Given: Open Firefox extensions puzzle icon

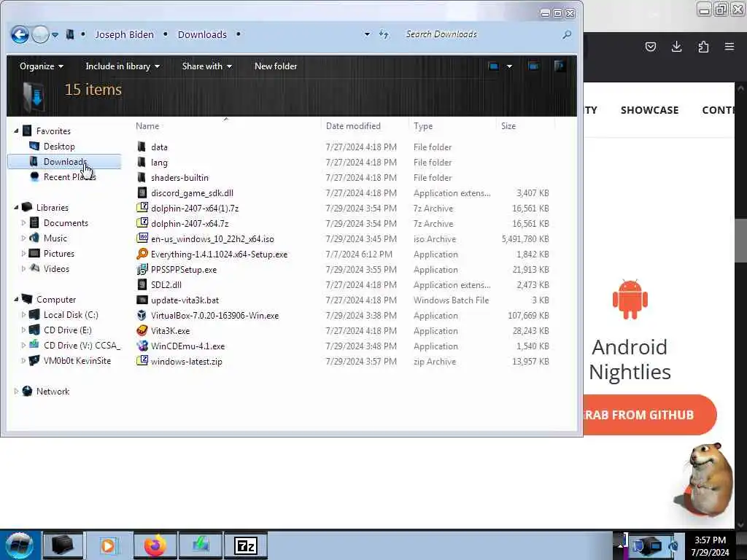Looking at the screenshot, I should (x=703, y=46).
